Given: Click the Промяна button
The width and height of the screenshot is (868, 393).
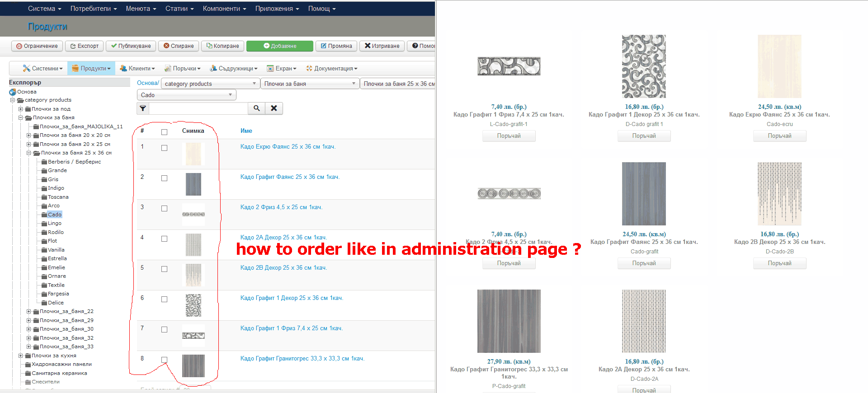Looking at the screenshot, I should [336, 46].
